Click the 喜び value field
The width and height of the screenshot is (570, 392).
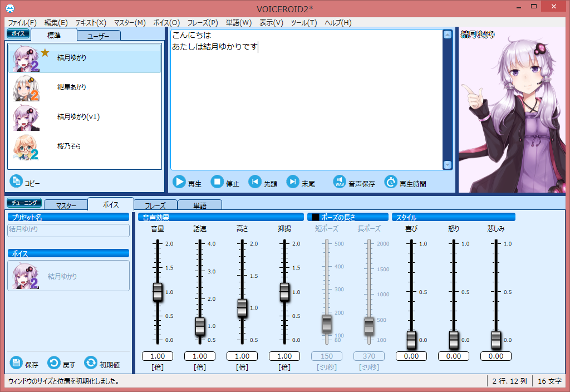pyautogui.click(x=411, y=356)
